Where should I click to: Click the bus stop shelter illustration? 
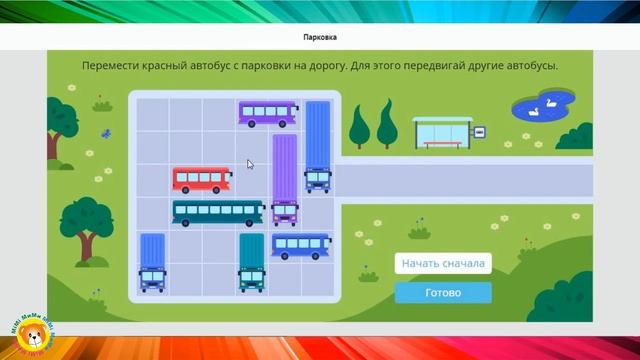click(448, 133)
